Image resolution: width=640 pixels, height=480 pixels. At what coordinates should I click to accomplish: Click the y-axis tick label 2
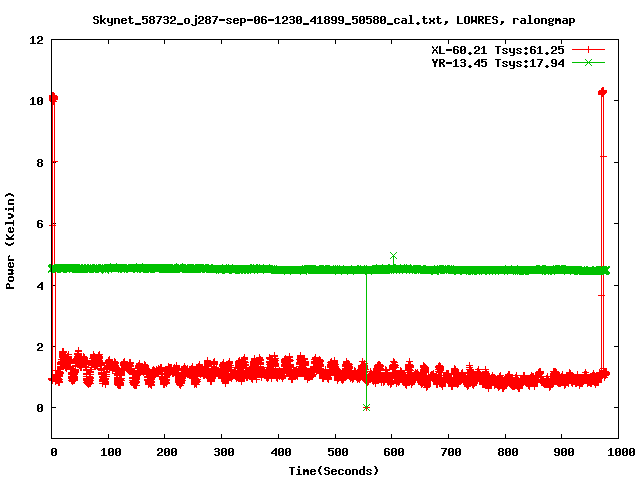click(40, 347)
